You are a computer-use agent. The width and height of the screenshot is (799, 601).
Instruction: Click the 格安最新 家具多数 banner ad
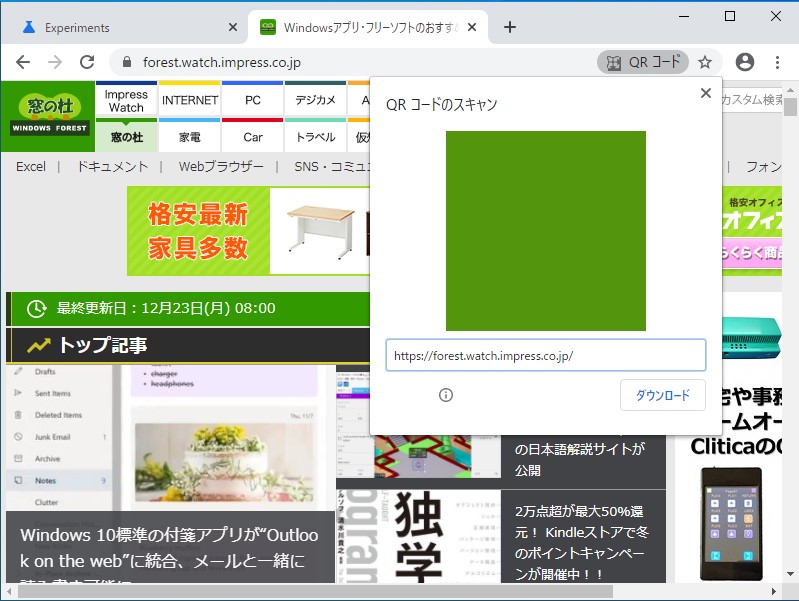pyautogui.click(x=248, y=231)
